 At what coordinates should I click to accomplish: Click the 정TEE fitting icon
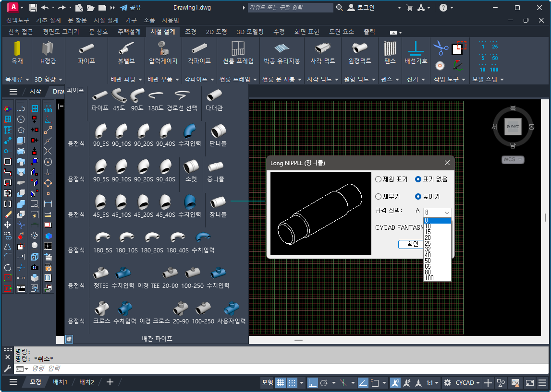(101, 273)
